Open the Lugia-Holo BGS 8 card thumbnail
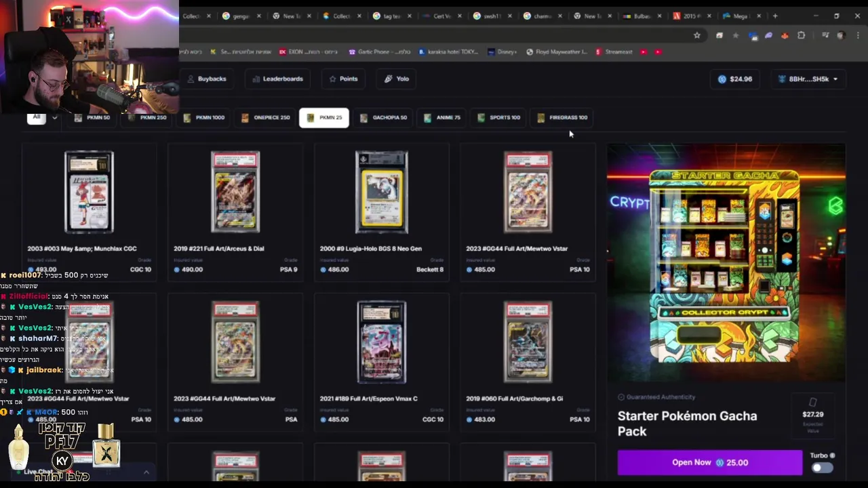Image resolution: width=868 pixels, height=488 pixels. click(382, 192)
